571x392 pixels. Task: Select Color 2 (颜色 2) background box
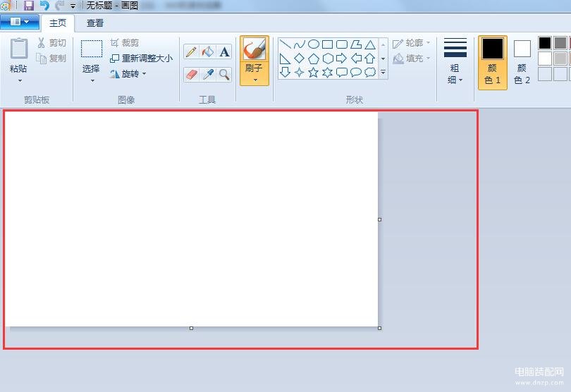tap(522, 62)
